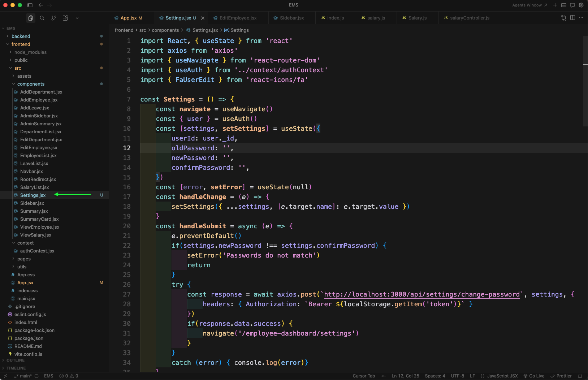Collapse the components folder

[54, 84]
